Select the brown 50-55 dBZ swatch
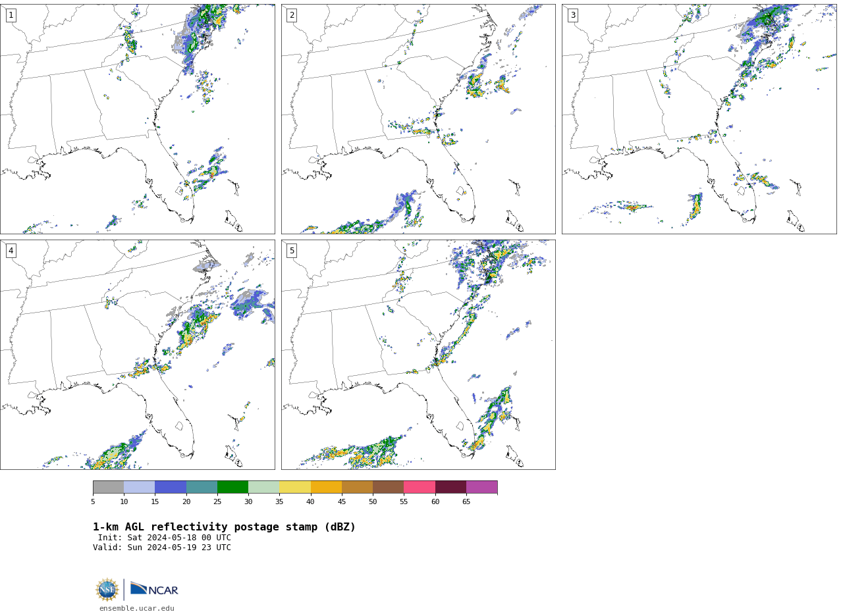This screenshot has height=616, width=843. click(x=389, y=487)
